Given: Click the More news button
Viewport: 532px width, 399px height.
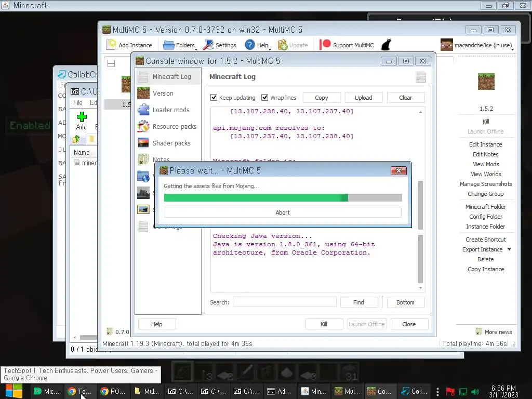Looking at the screenshot, I should pos(494,332).
